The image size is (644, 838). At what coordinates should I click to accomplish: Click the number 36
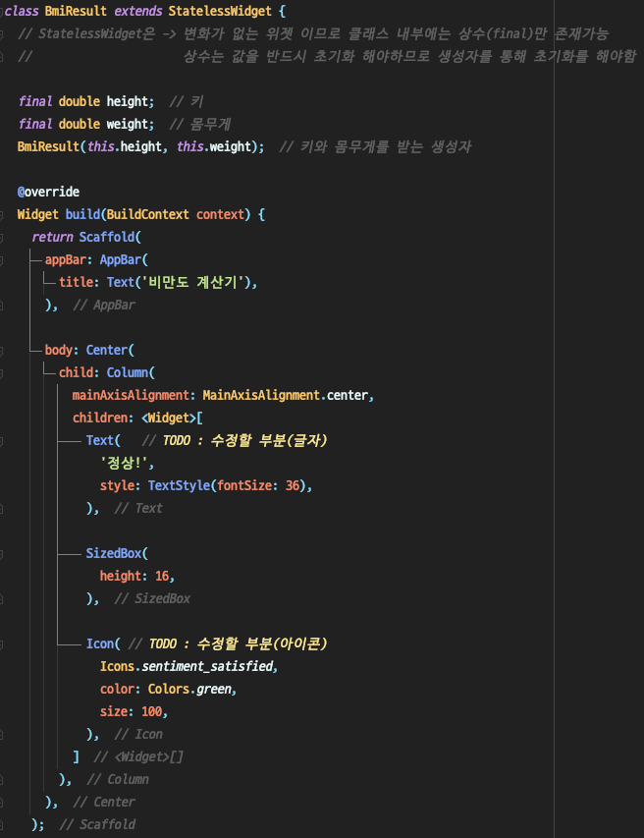293,485
